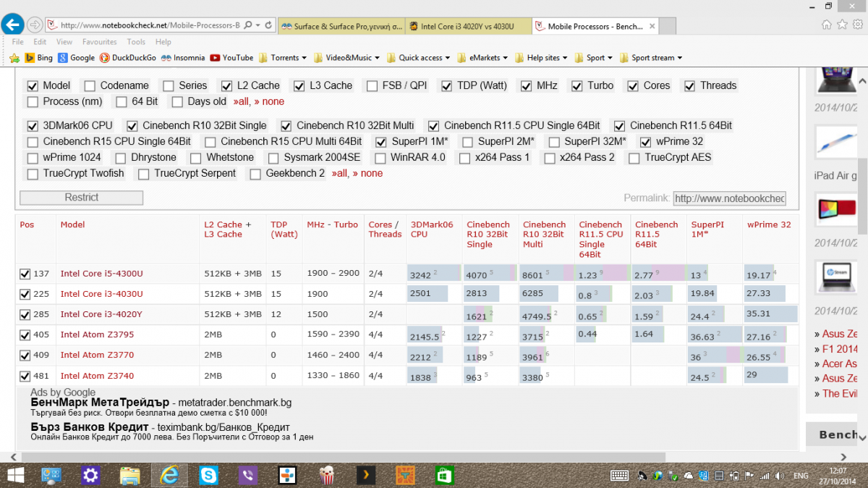Image resolution: width=868 pixels, height=488 pixels.
Task: Open the Windows Store taskbar icon
Action: (443, 476)
